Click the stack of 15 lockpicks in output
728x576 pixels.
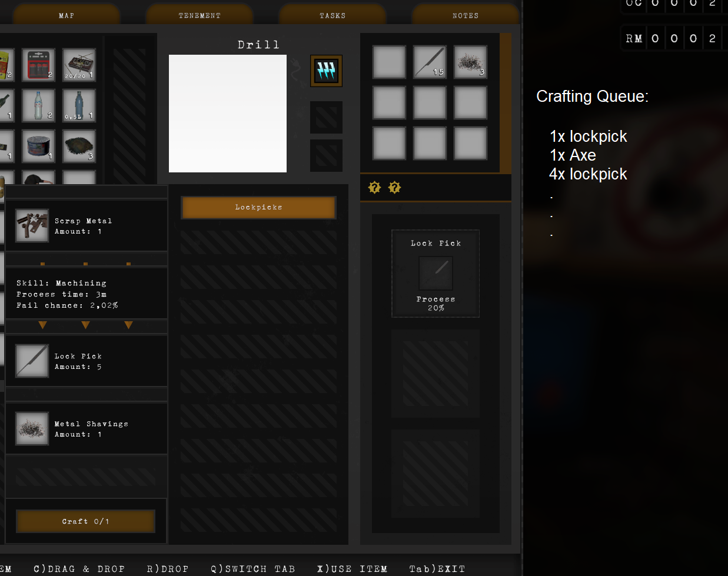point(430,62)
